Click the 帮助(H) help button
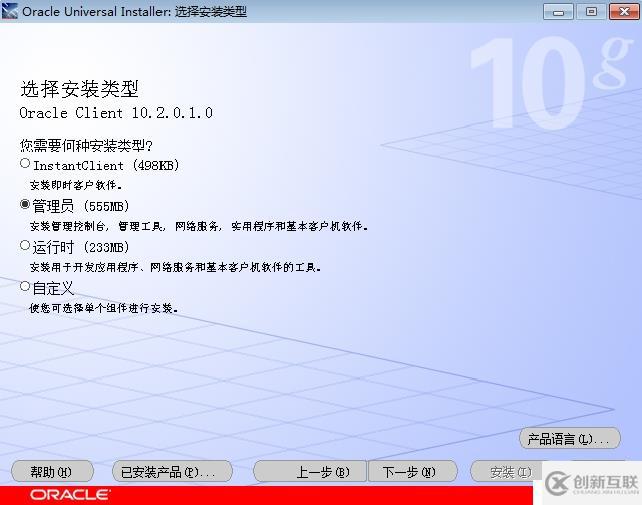This screenshot has width=642, height=505. pyautogui.click(x=52, y=472)
